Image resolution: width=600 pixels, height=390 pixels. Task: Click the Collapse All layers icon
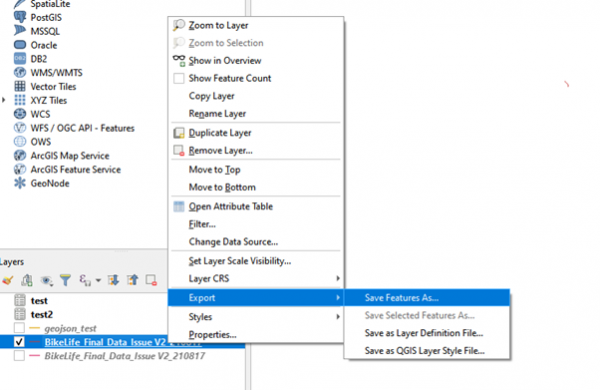pyautogui.click(x=132, y=280)
